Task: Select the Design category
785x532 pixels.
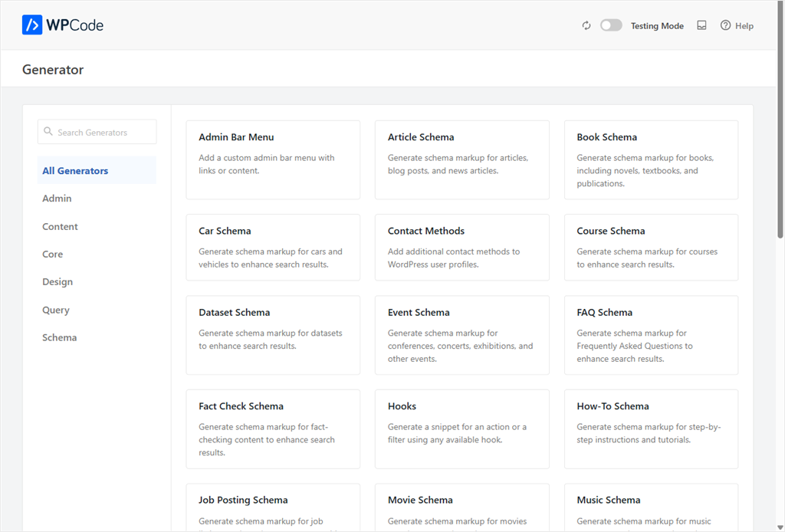Action: pos(57,282)
